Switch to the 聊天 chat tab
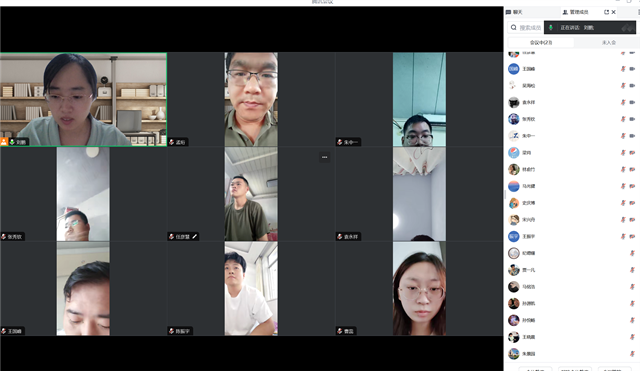Screen dimensions: 640x371 pyautogui.click(x=514, y=12)
